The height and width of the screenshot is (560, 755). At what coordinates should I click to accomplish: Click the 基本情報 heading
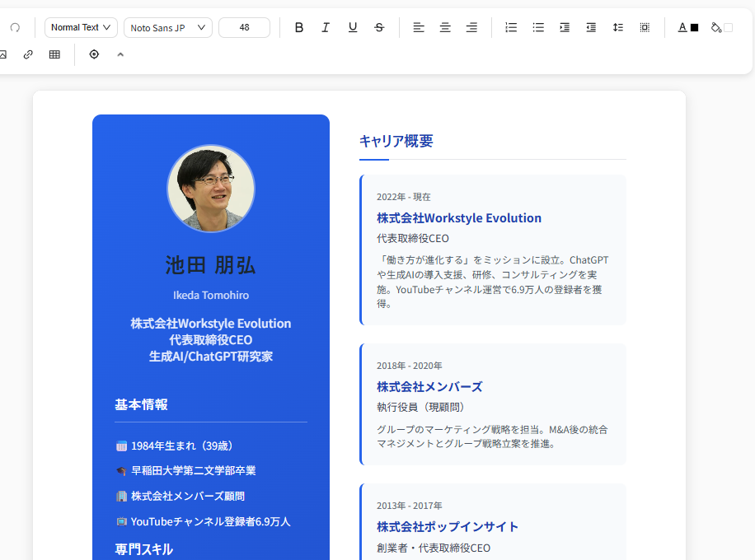[x=141, y=404]
